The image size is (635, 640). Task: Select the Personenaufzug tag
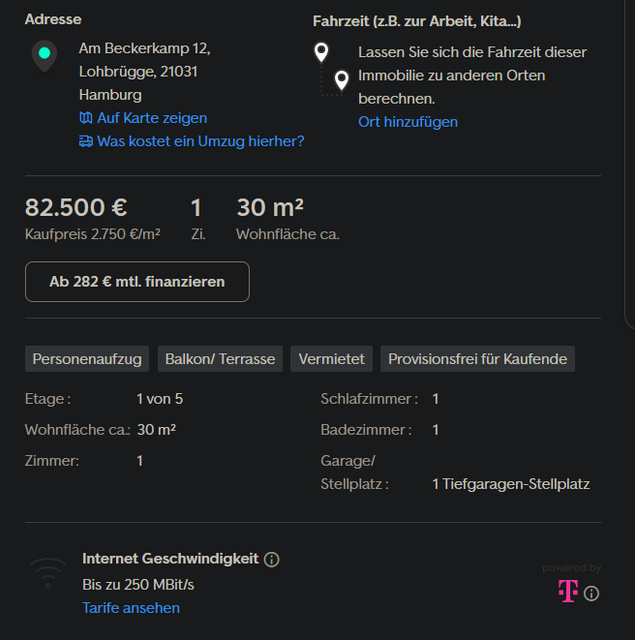(87, 359)
